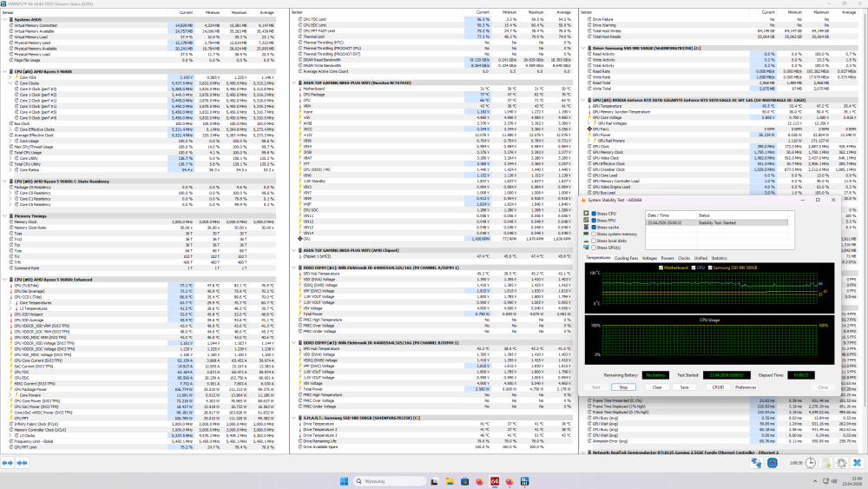The width and height of the screenshot is (868, 489).
Task: Click the expand-columns double arrow icon in HWiNFO toolbar
Action: coord(7,463)
